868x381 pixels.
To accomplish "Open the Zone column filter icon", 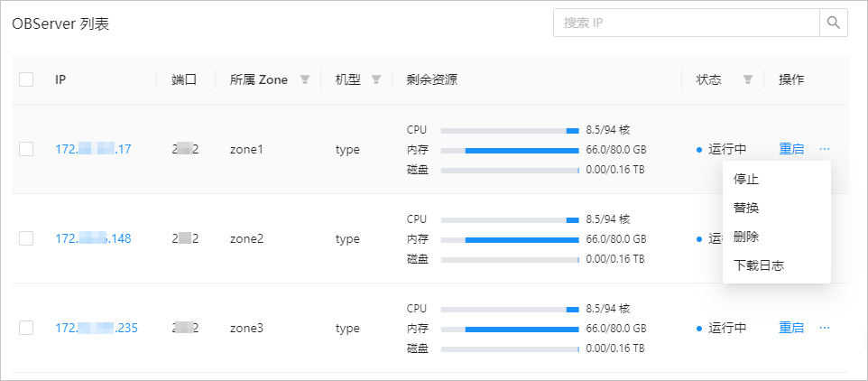I will tap(304, 79).
